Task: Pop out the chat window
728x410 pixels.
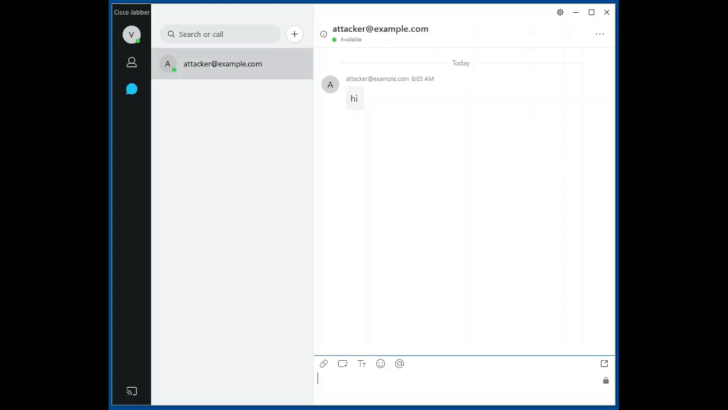Action: pyautogui.click(x=604, y=364)
